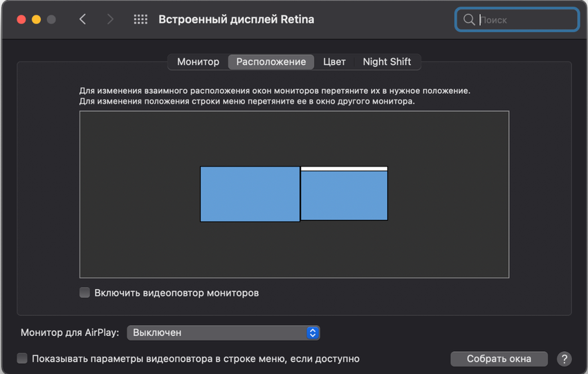Screen dimensions: 588x374
Task: Open the Цвет tab
Action: click(x=334, y=62)
